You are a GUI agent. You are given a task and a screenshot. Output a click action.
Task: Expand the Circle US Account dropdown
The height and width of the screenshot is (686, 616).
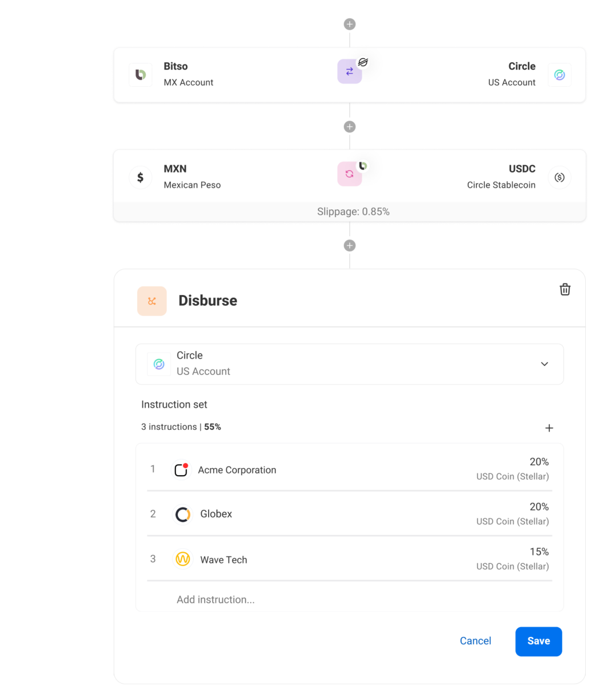350,364
